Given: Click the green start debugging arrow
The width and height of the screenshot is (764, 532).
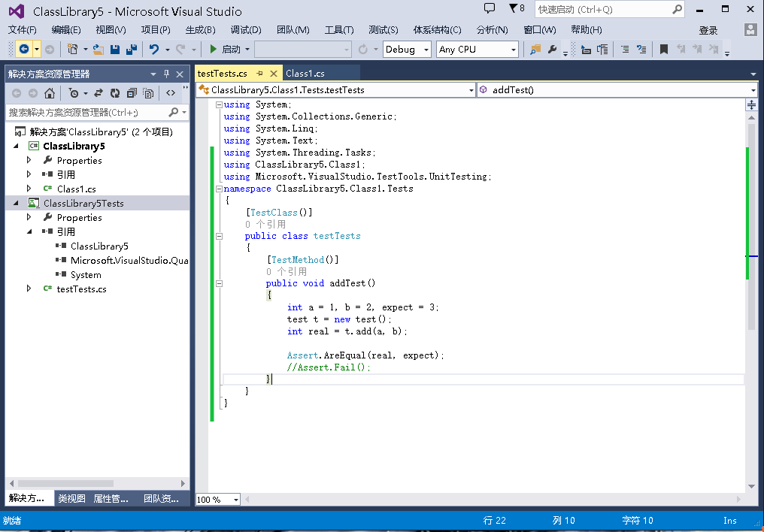Looking at the screenshot, I should point(213,49).
